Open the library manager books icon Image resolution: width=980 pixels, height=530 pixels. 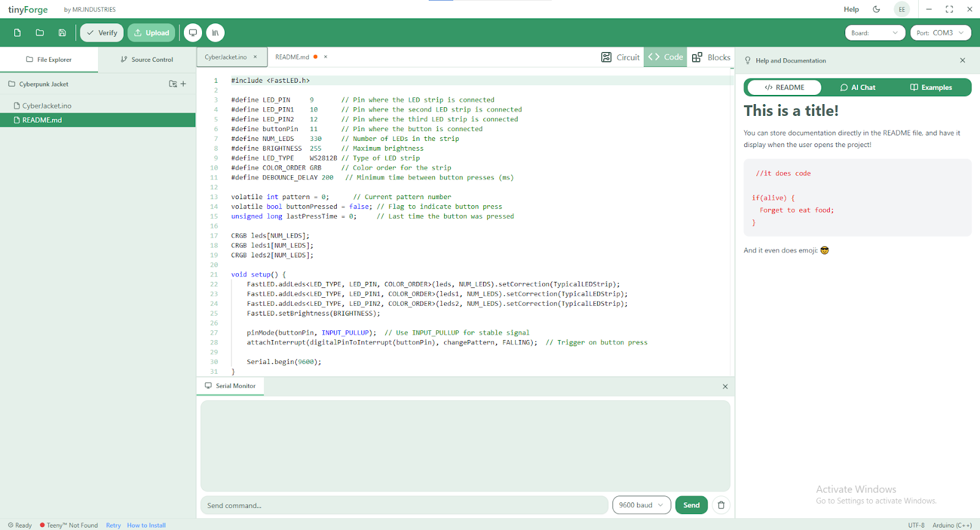click(x=215, y=33)
